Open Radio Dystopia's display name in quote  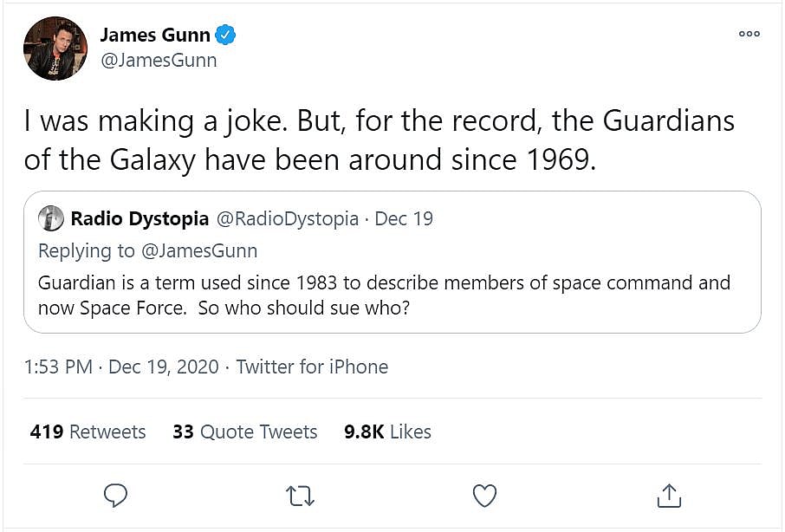click(x=139, y=218)
